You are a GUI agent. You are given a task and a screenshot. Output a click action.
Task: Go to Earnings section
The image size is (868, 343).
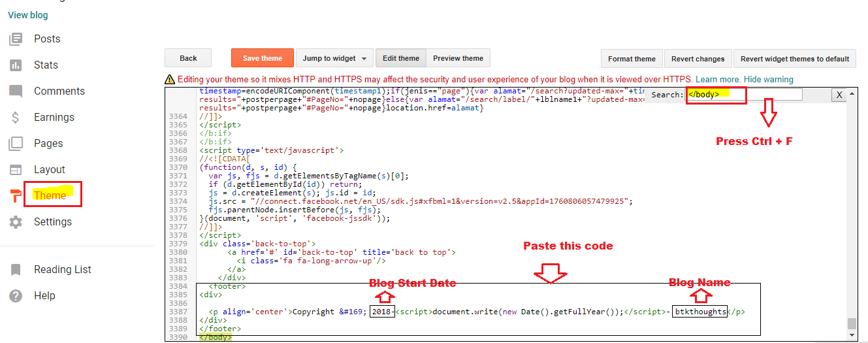(x=54, y=117)
